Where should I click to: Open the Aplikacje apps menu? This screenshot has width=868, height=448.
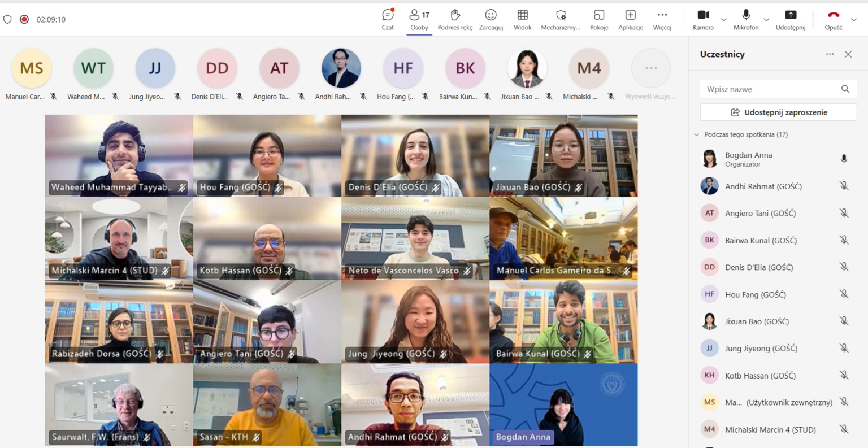(630, 19)
